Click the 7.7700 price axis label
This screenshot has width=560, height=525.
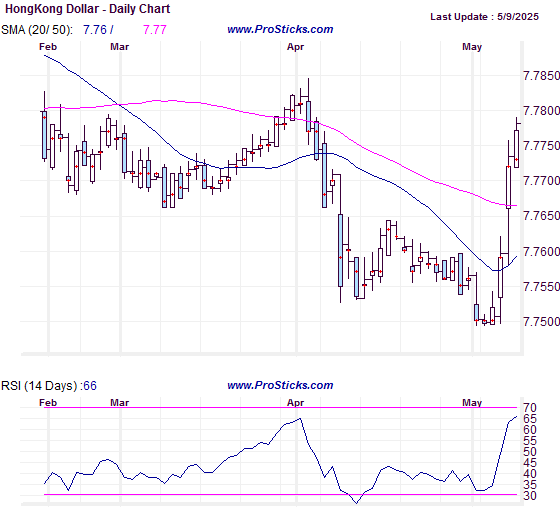pyautogui.click(x=541, y=181)
